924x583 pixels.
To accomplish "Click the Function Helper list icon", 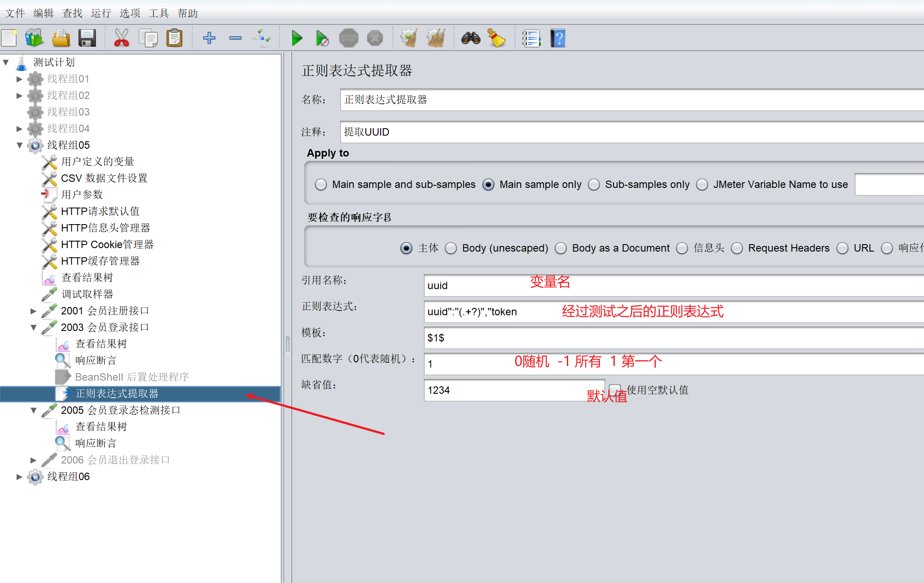I will [x=532, y=38].
